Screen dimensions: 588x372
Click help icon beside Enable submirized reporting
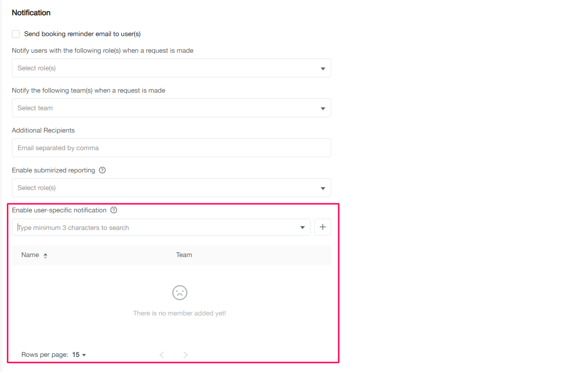(102, 170)
